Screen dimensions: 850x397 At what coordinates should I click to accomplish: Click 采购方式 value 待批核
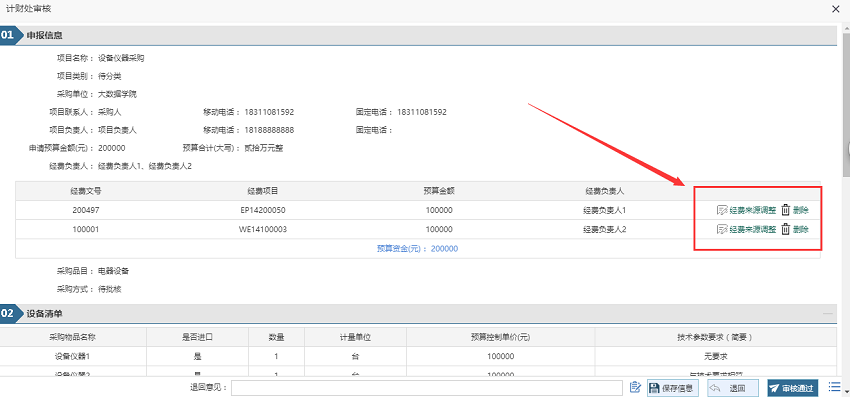coord(110,289)
